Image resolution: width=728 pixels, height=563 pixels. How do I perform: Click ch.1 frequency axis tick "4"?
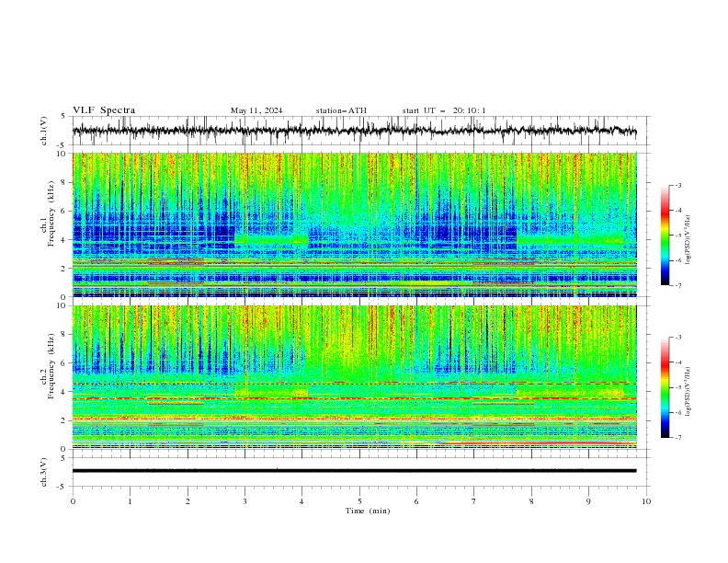[x=64, y=240]
